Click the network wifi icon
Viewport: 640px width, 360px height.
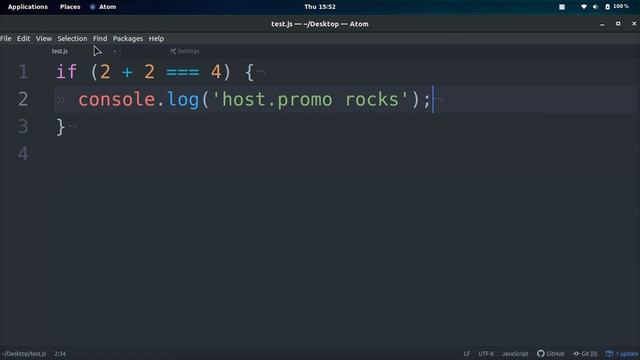[584, 7]
